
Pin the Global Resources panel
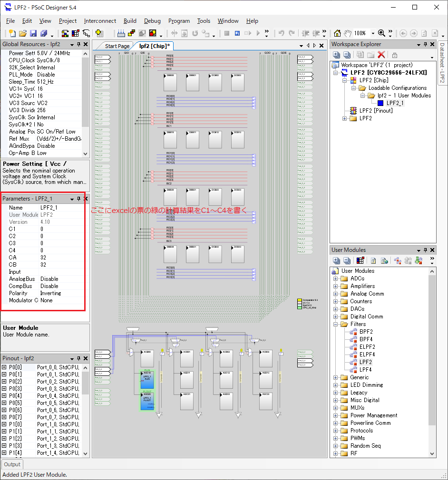[79, 44]
